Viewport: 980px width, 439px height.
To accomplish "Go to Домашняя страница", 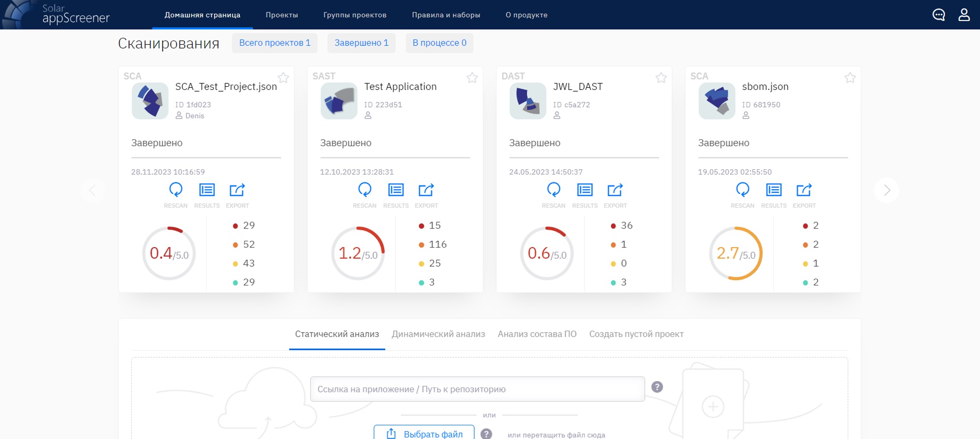I will coord(202,15).
